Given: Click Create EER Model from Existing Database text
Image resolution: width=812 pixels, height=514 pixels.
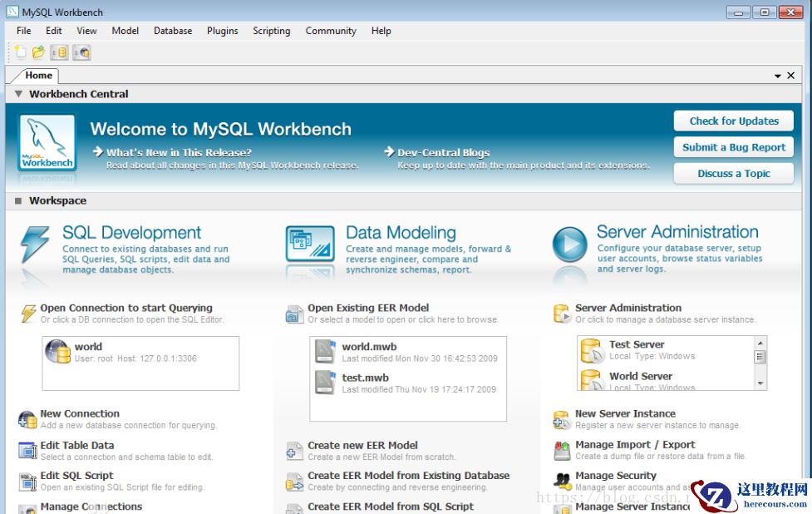Looking at the screenshot, I should pos(409,475).
